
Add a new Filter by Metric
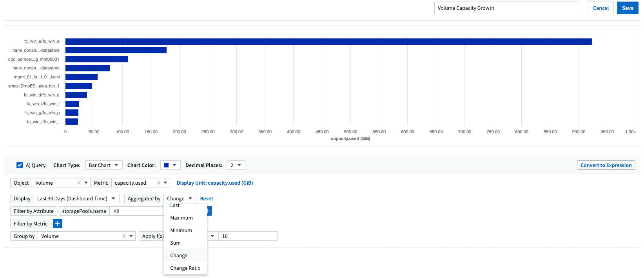coord(57,223)
